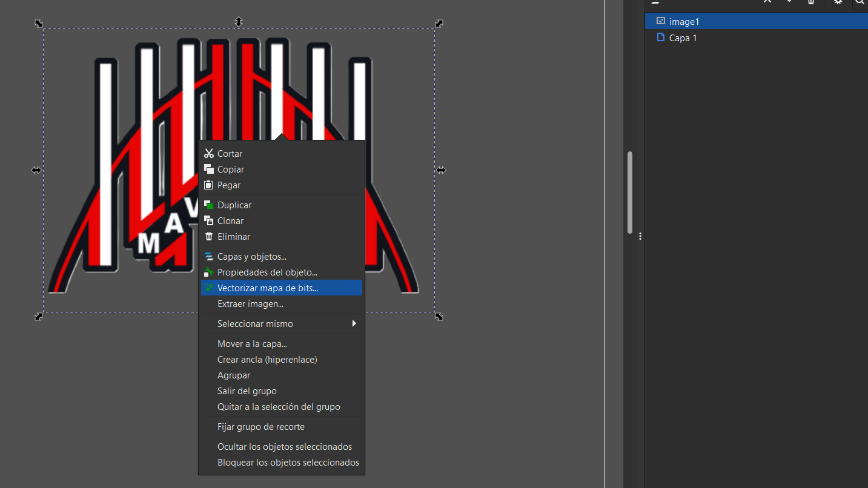Click the search magnifier in the layers panel
The width and height of the screenshot is (868, 488).
pos(860,2)
